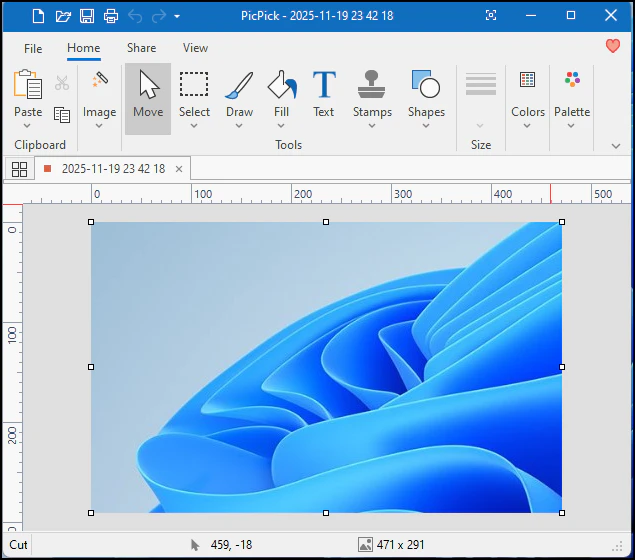The width and height of the screenshot is (635, 560).
Task: Switch to the View ribbon tab
Action: click(x=195, y=48)
